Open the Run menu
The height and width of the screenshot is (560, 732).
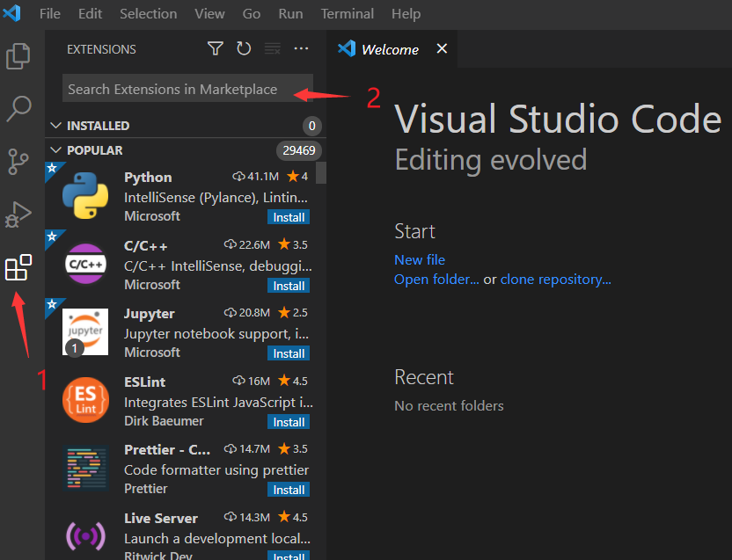pos(290,13)
